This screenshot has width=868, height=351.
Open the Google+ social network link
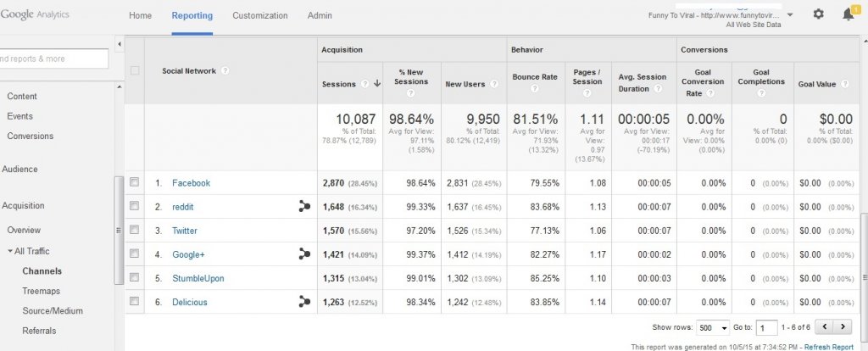coord(188,254)
